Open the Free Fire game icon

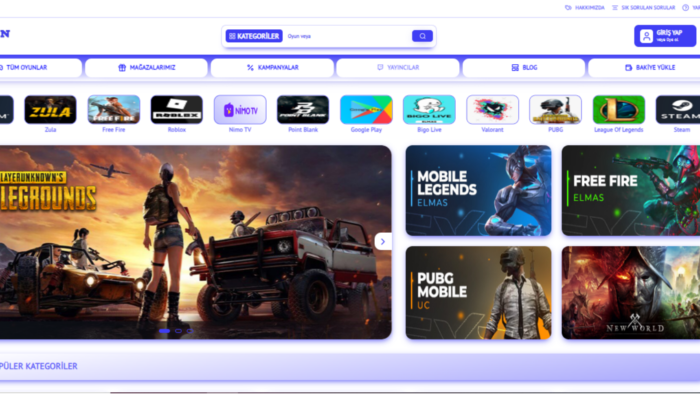114,109
